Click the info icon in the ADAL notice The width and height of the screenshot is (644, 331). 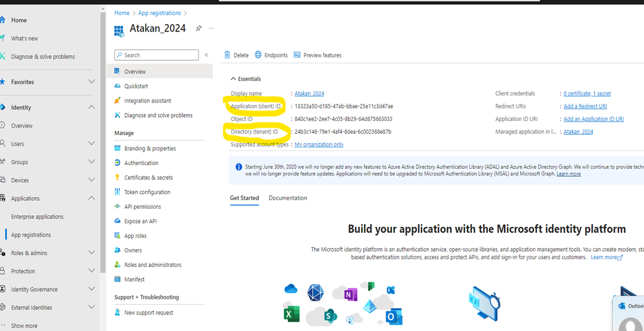tap(239, 167)
